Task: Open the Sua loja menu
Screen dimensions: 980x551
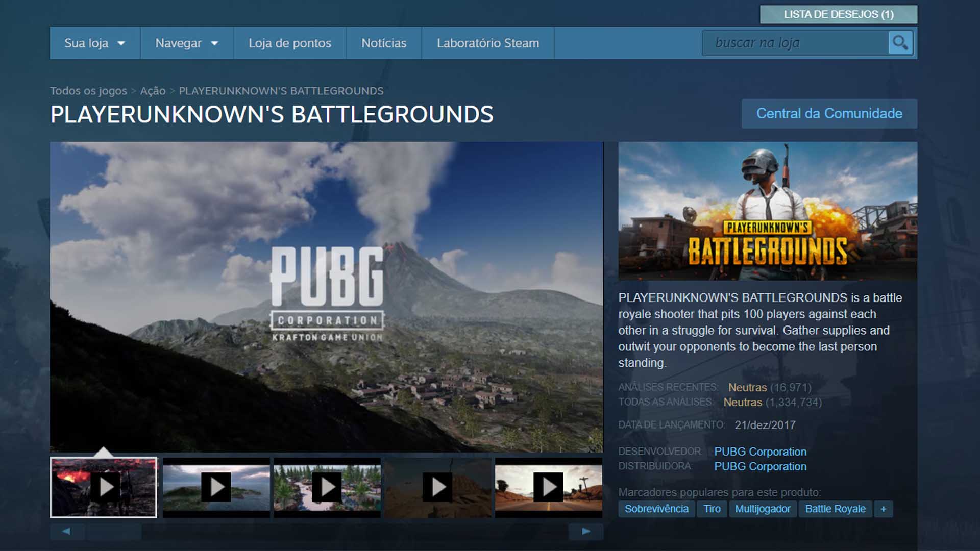Action: coord(95,43)
